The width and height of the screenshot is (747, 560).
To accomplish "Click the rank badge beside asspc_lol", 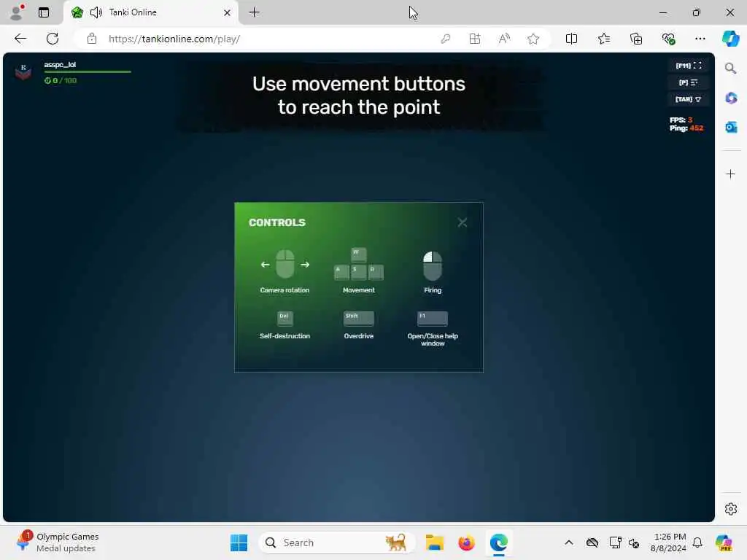I will click(x=23, y=72).
